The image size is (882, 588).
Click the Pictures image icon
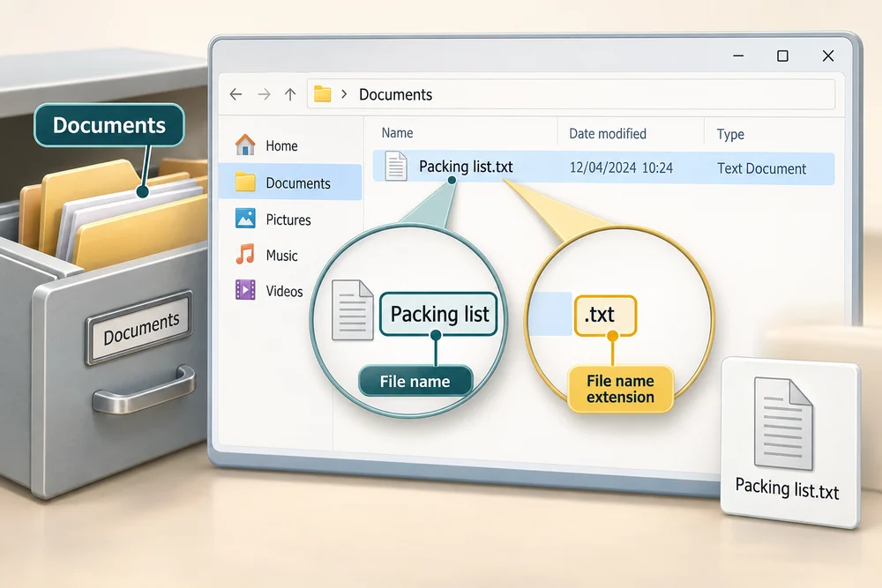245,218
